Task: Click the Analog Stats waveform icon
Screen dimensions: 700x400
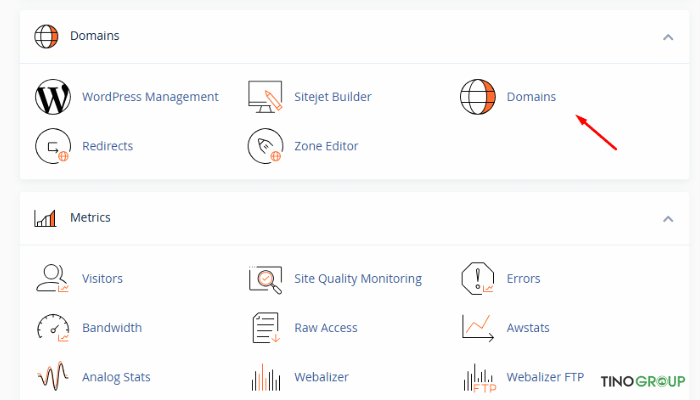Action: (x=53, y=376)
